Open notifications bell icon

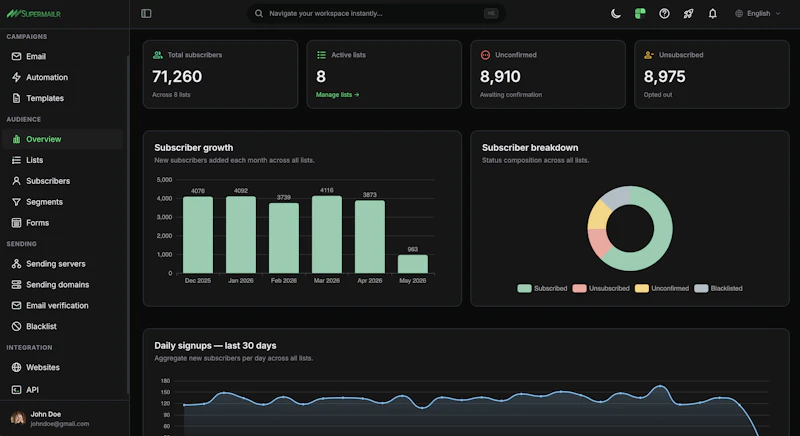712,13
